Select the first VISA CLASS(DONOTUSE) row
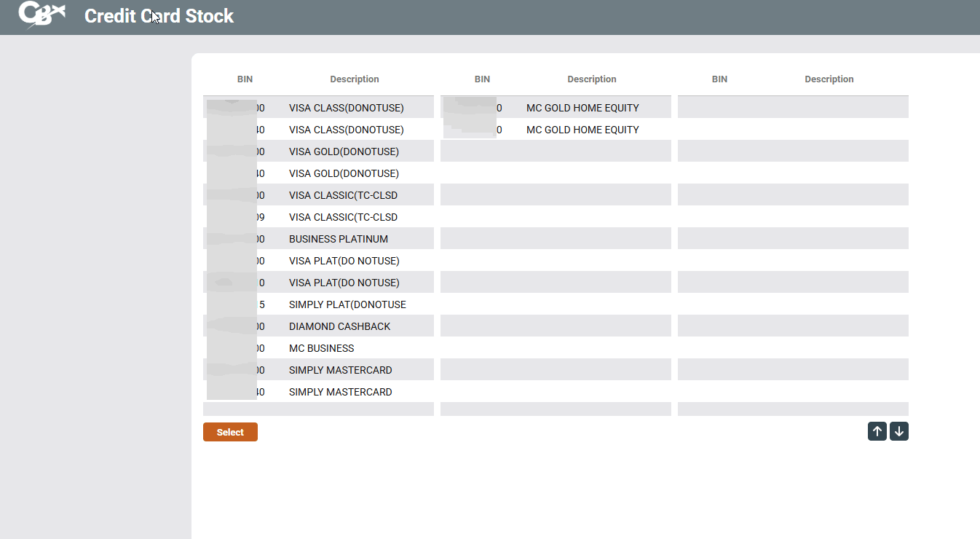 click(346, 108)
